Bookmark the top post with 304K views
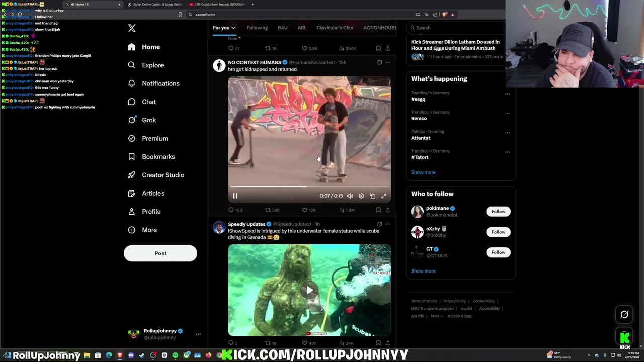This screenshot has width=644, height=362. point(378,48)
